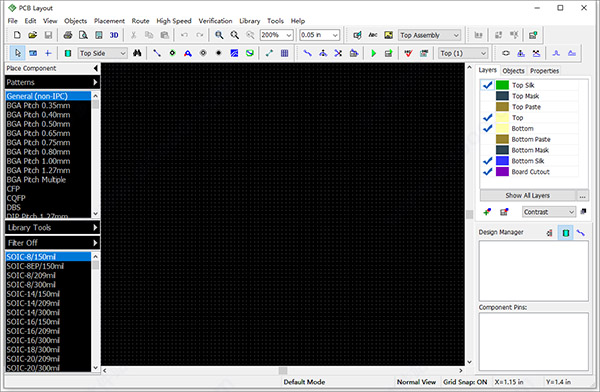Click the ellipsis button beside Show All Layers

pyautogui.click(x=582, y=196)
